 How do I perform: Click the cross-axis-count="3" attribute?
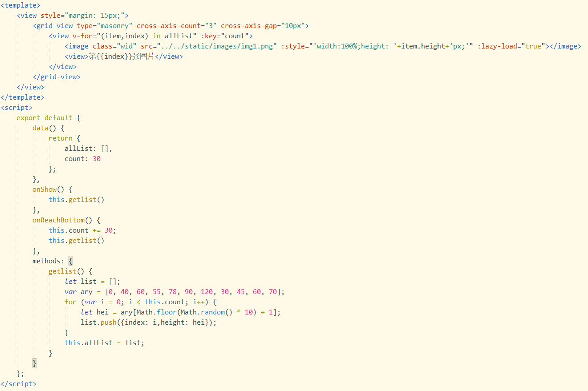click(x=177, y=26)
